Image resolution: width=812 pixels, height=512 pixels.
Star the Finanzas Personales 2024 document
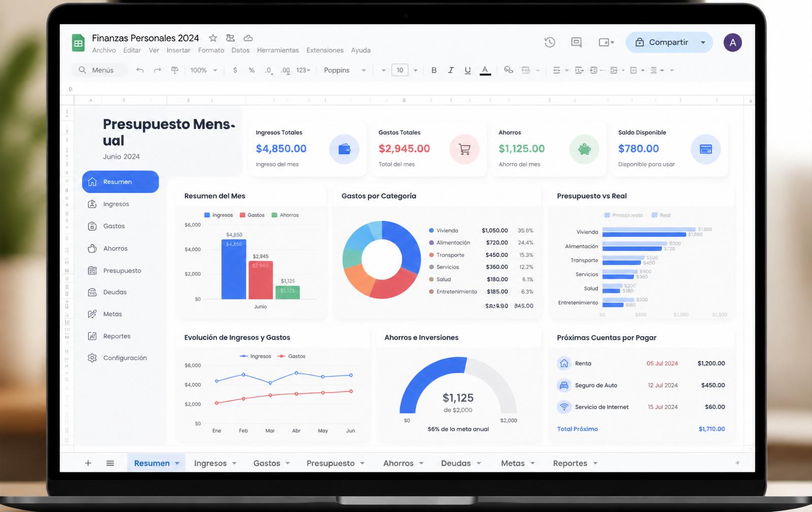(213, 38)
